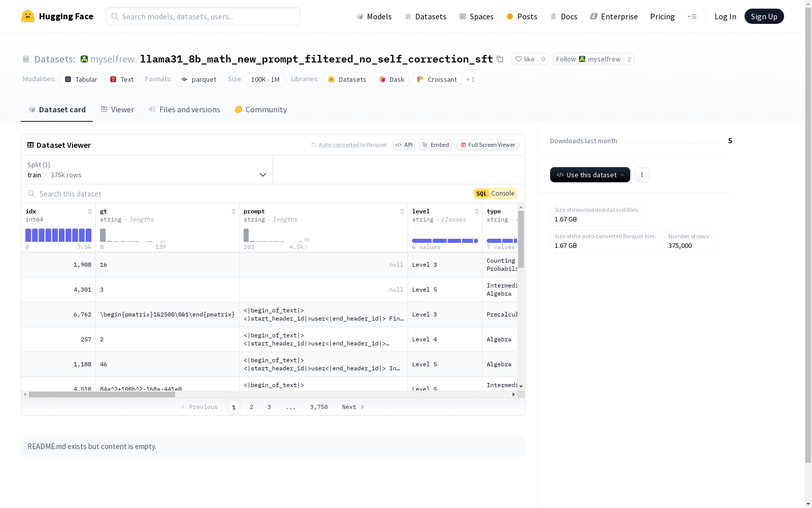Open Enterprise in top navigation

click(614, 16)
